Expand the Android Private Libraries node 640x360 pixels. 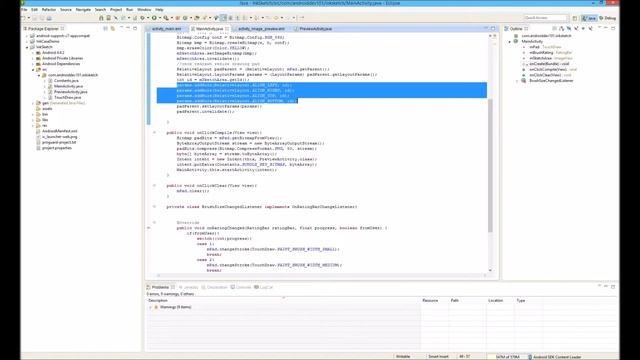(x=33, y=58)
